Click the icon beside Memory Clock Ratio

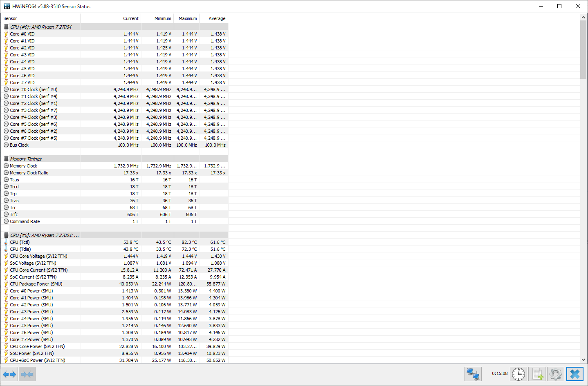6,173
